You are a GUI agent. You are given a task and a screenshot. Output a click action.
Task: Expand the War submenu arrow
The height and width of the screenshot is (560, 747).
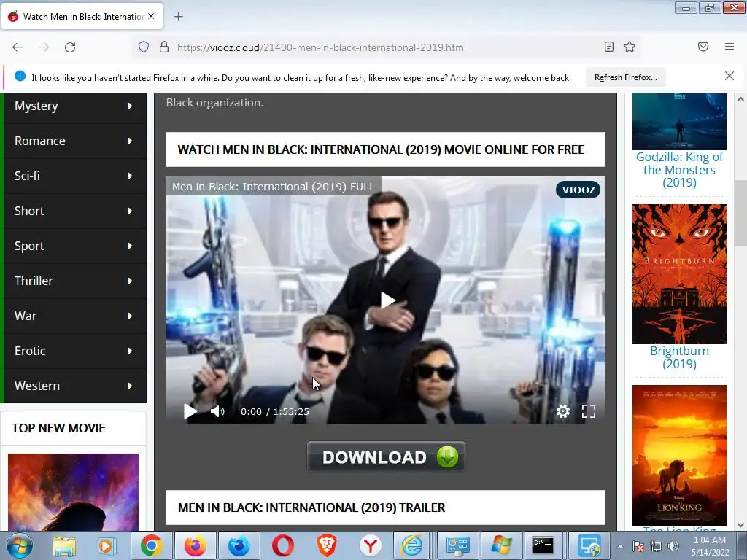(x=130, y=316)
